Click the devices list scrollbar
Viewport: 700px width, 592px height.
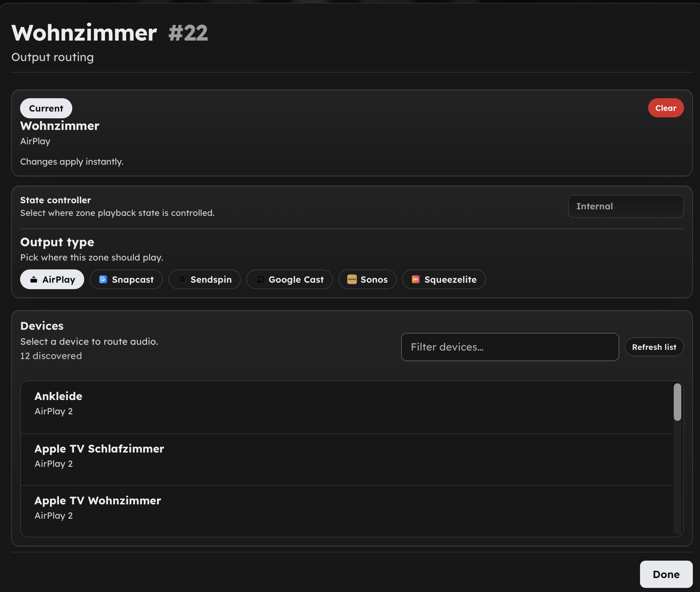tap(677, 402)
